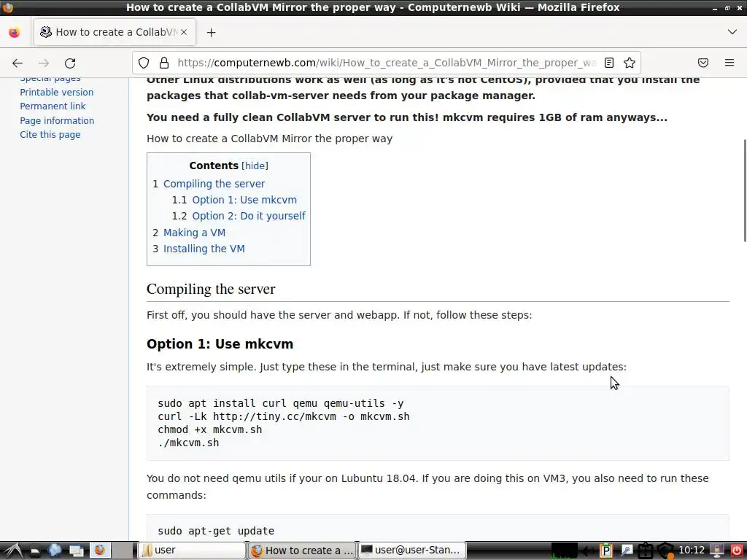
Task: Open the tracking protection shield
Action: click(x=144, y=63)
